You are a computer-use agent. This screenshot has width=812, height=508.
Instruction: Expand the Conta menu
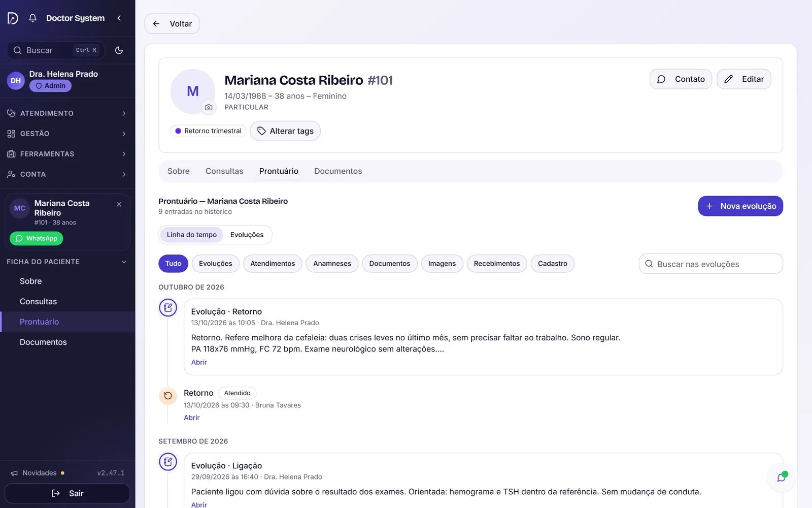[67, 174]
